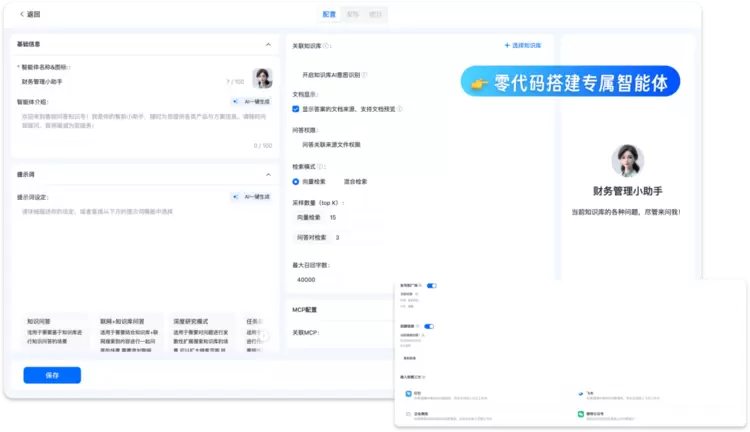Click 选择知识库 link
This screenshot has height=432, width=750.
pos(523,46)
